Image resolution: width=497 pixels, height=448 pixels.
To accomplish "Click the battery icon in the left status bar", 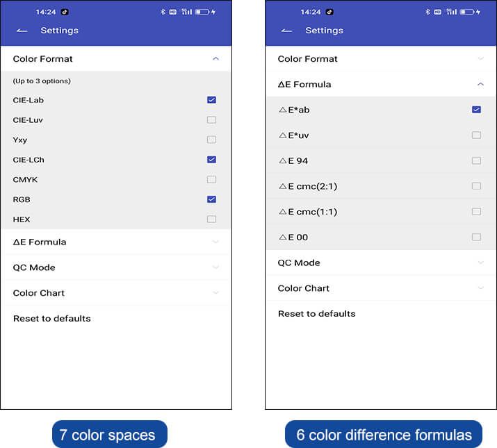I will 202,12.
